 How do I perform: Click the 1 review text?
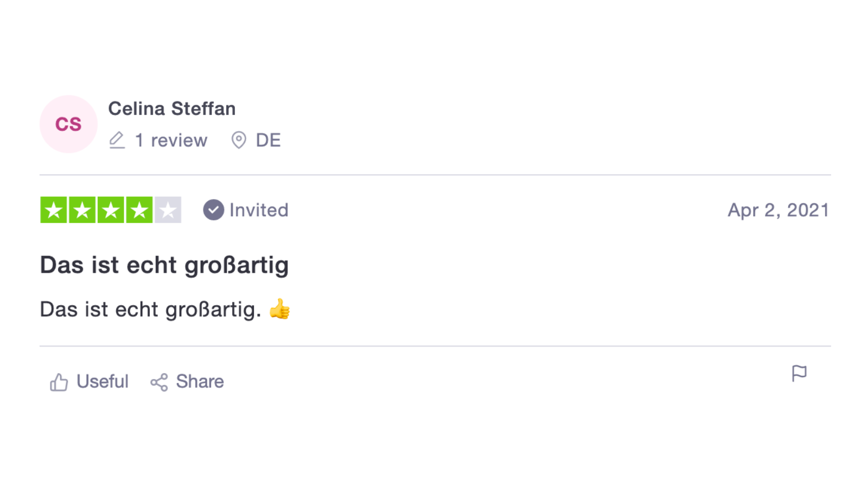point(171,140)
